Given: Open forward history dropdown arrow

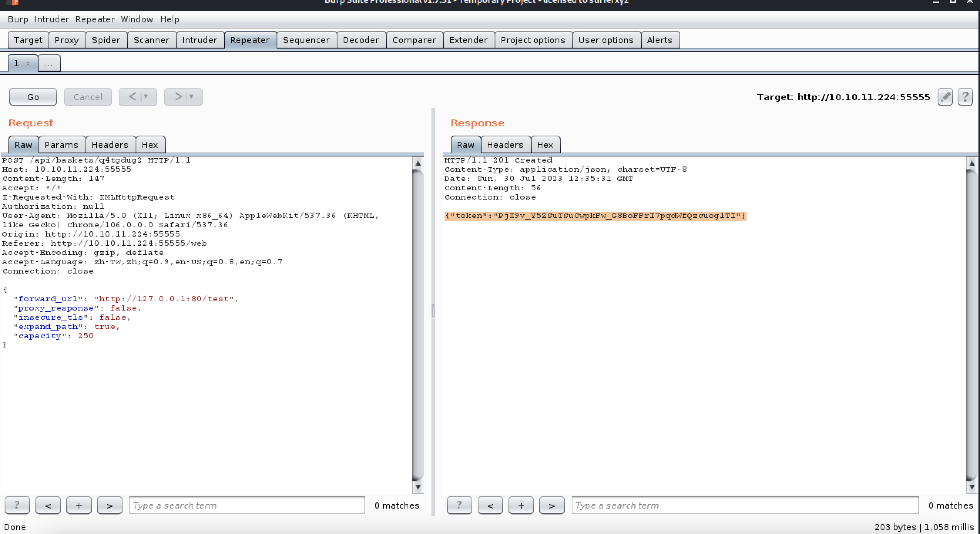Looking at the screenshot, I should (191, 97).
